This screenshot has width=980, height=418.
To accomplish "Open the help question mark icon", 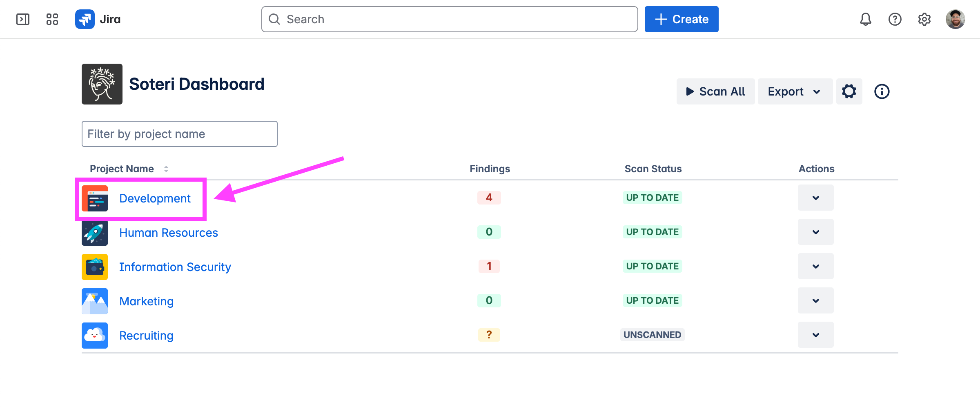I will (x=895, y=19).
